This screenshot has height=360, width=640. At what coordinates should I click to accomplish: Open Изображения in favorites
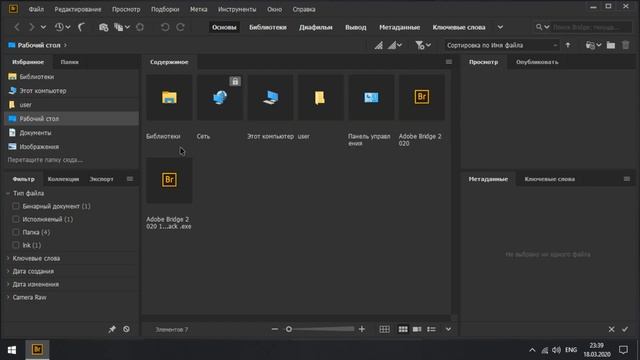click(39, 147)
